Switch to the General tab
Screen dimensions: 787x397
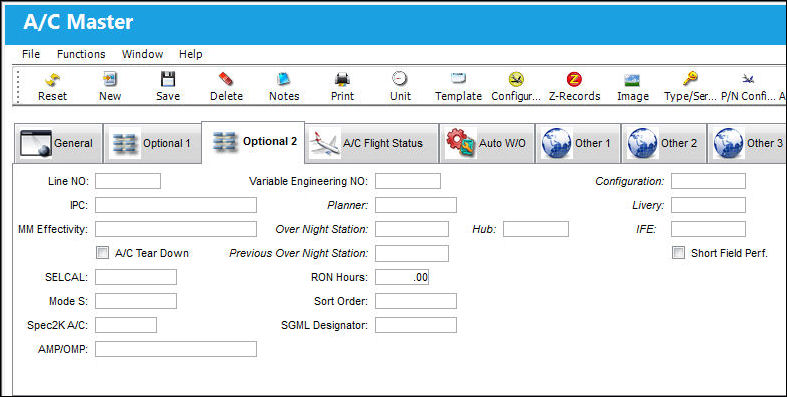[58, 144]
